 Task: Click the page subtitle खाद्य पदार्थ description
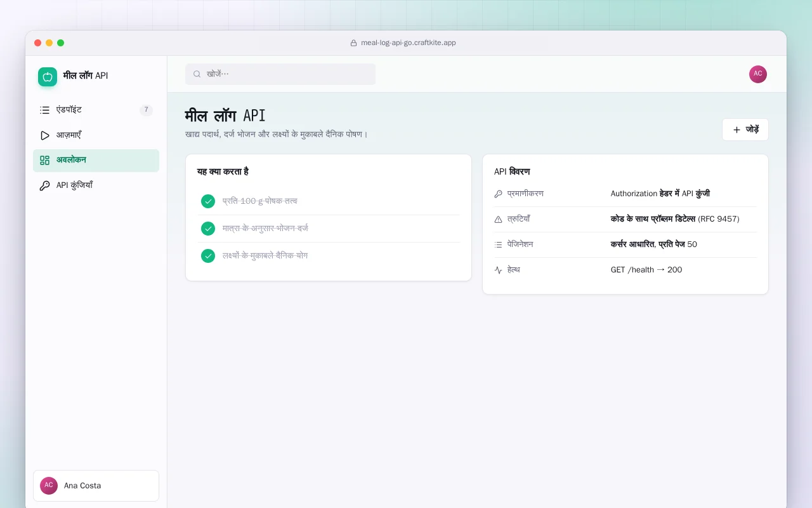[277, 135]
